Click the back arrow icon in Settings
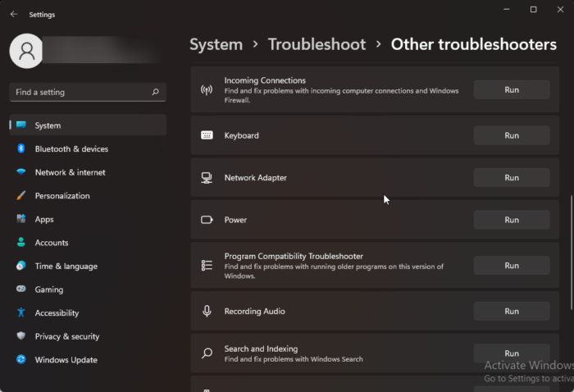 click(x=14, y=14)
